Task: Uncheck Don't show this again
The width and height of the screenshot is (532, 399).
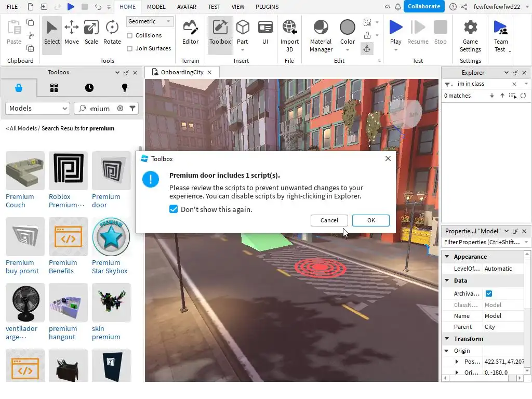Action: pyautogui.click(x=174, y=209)
